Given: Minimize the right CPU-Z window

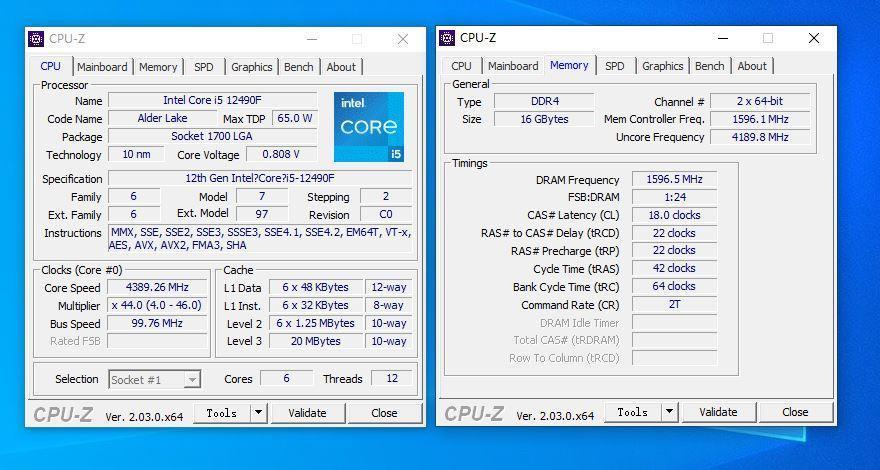Looking at the screenshot, I should 723,38.
